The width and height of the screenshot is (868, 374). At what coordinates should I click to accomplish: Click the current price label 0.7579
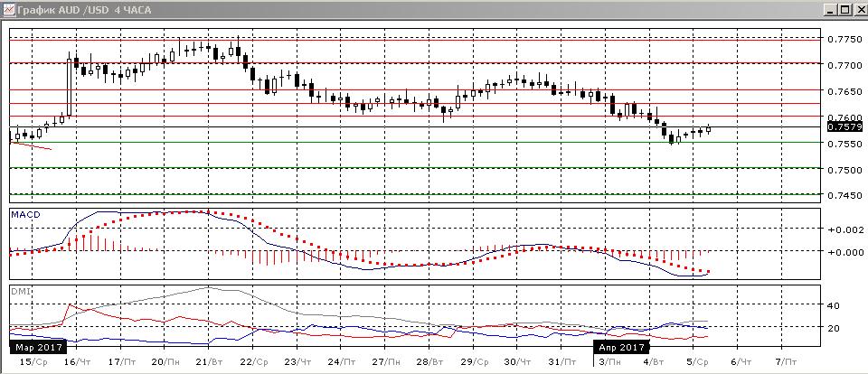point(844,126)
